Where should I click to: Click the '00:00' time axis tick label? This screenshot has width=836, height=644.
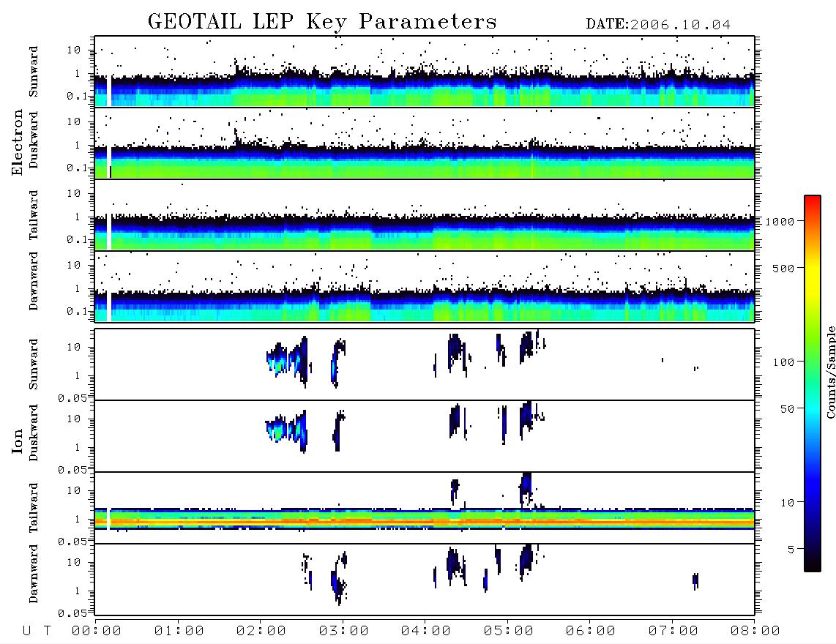[x=97, y=632]
